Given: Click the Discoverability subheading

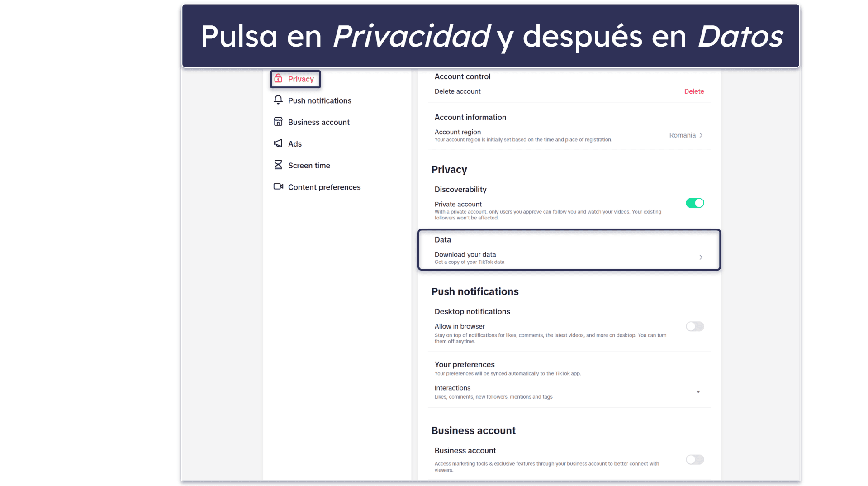Looking at the screenshot, I should point(460,190).
